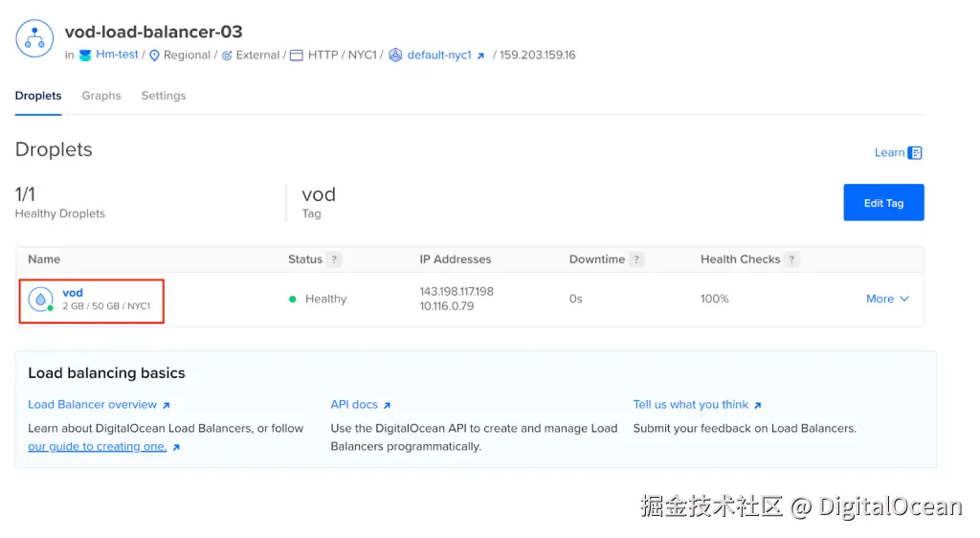980x538 pixels.
Task: Click the Hm-test project icon
Action: click(x=85, y=56)
